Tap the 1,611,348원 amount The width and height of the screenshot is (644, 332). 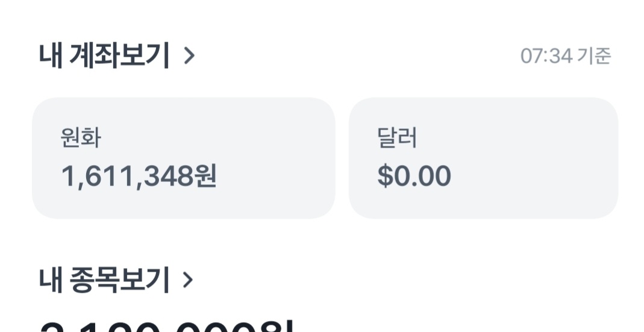point(139,177)
